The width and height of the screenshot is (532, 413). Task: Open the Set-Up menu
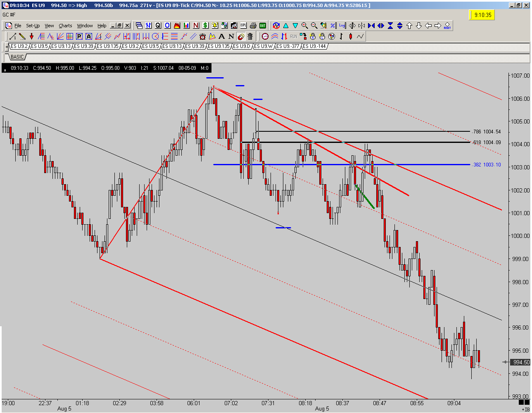(33, 26)
